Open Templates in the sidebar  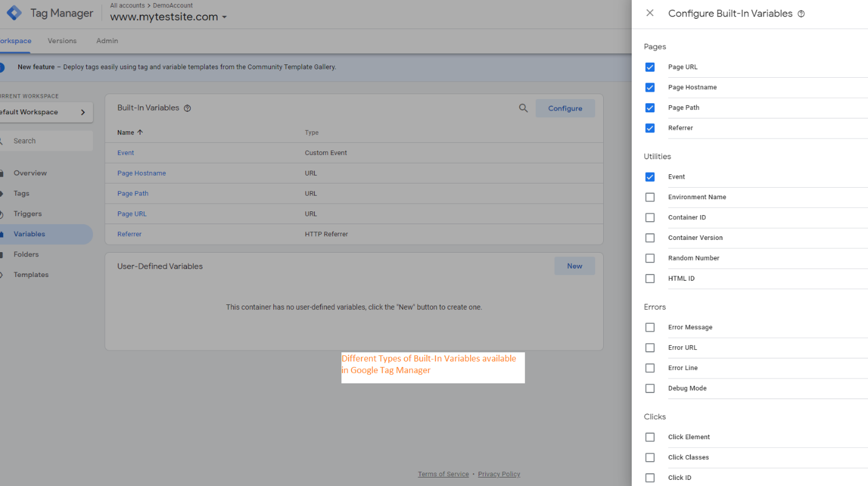tap(31, 275)
